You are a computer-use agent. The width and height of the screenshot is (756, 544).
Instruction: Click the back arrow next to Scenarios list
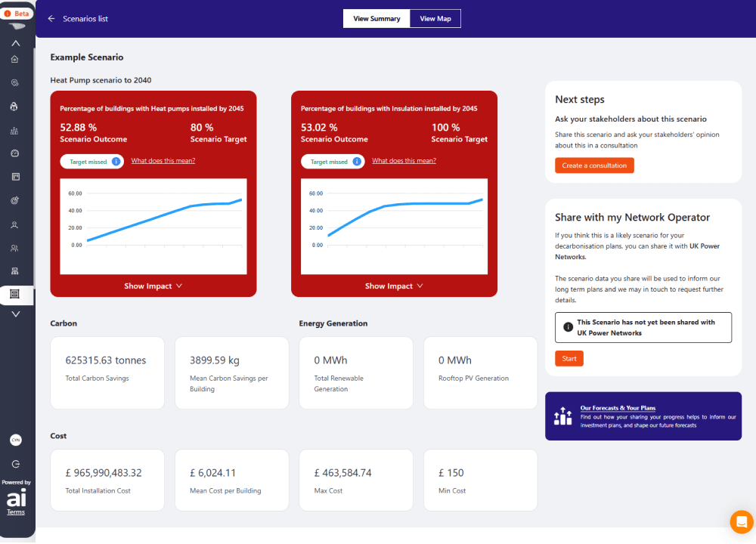click(x=51, y=19)
